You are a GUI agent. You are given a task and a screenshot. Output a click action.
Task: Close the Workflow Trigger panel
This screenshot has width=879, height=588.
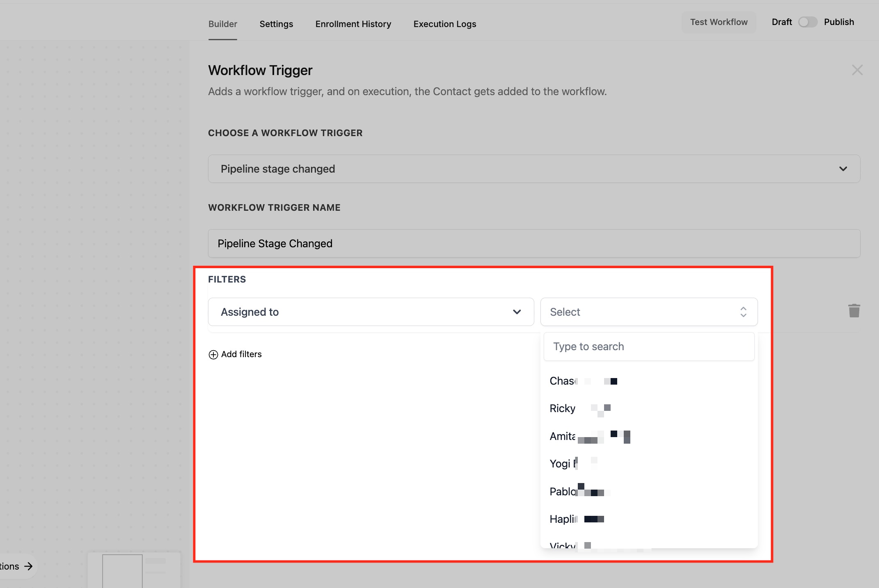pos(857,70)
